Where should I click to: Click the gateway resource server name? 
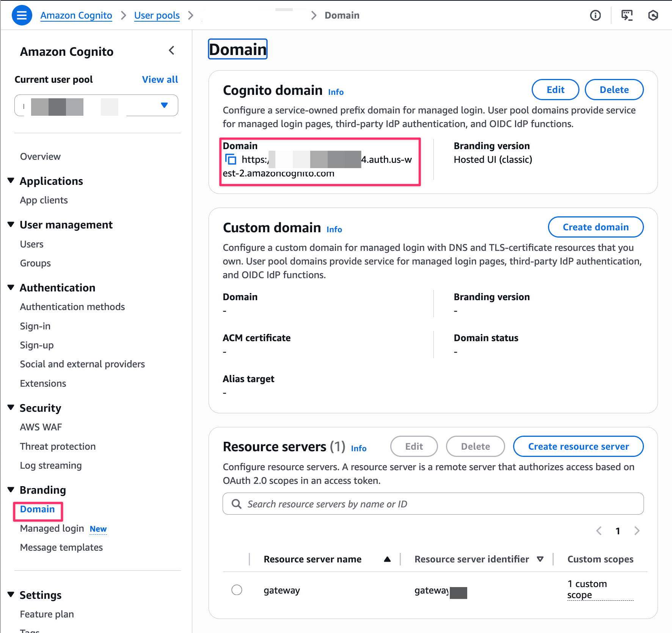click(x=282, y=590)
